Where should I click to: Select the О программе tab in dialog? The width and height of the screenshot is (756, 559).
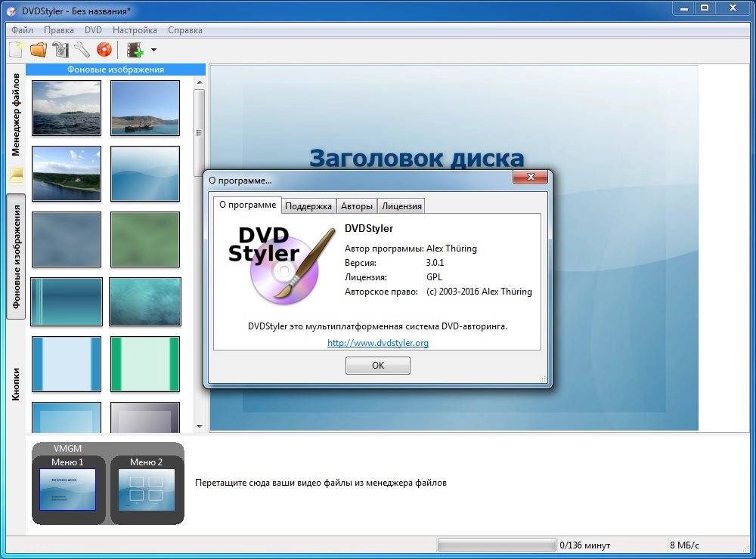pos(247,205)
